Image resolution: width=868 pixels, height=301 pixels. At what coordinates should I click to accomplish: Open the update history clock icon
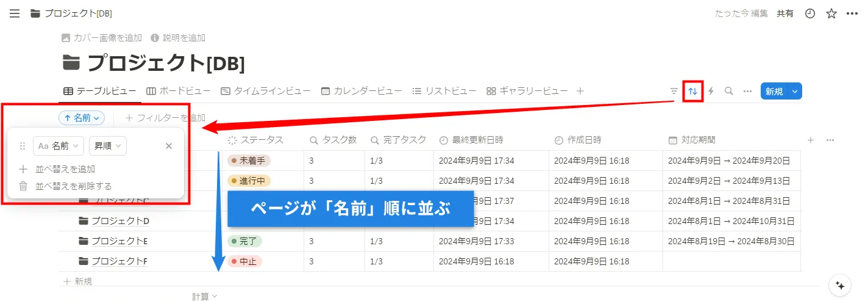click(x=810, y=13)
